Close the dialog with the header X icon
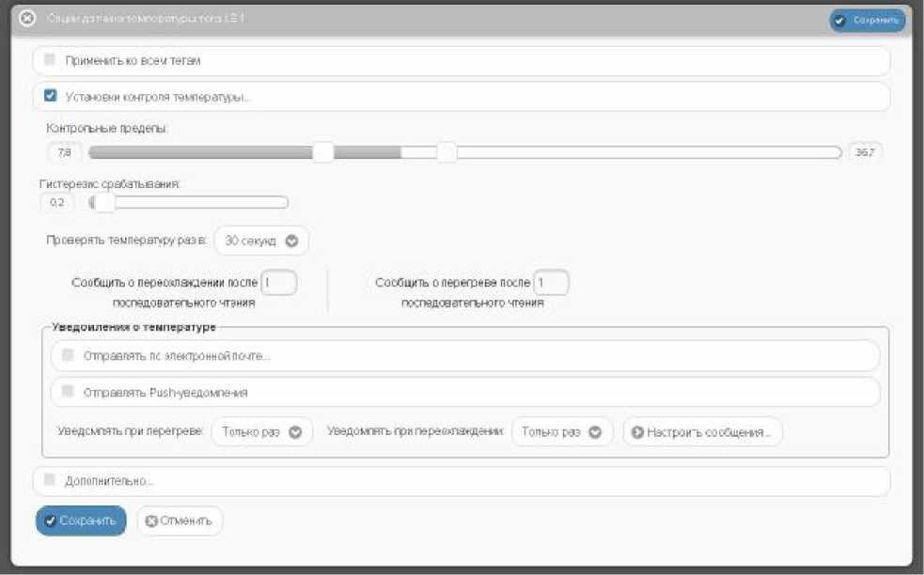This screenshot has width=924, height=575. pos(27,18)
